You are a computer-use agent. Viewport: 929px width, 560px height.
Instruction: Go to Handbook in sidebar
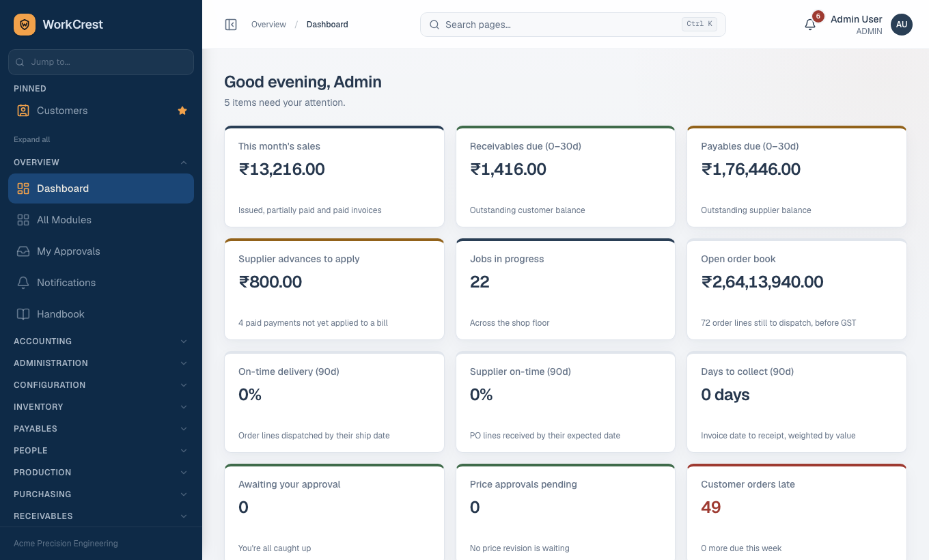pos(101,314)
